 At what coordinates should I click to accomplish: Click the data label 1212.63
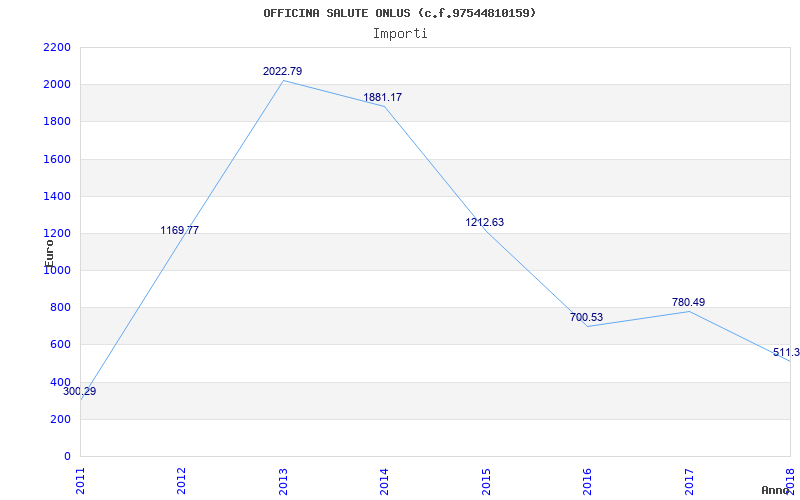484,222
